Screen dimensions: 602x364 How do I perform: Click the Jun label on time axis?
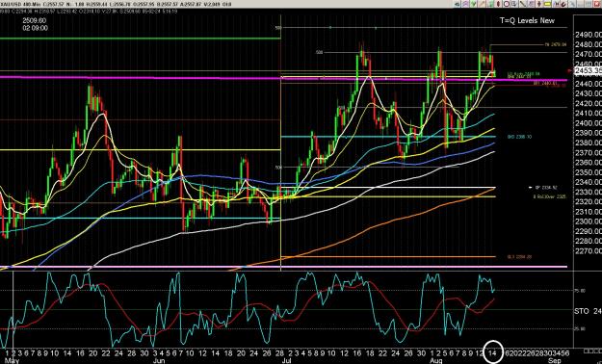159,360
